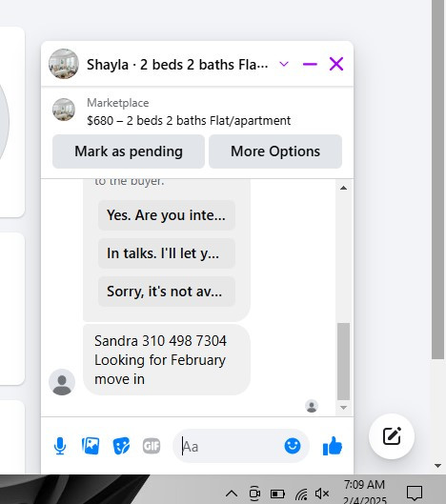The image size is (446, 504).
Task: Open chat settings chevron beside Shayla
Action: 284,64
